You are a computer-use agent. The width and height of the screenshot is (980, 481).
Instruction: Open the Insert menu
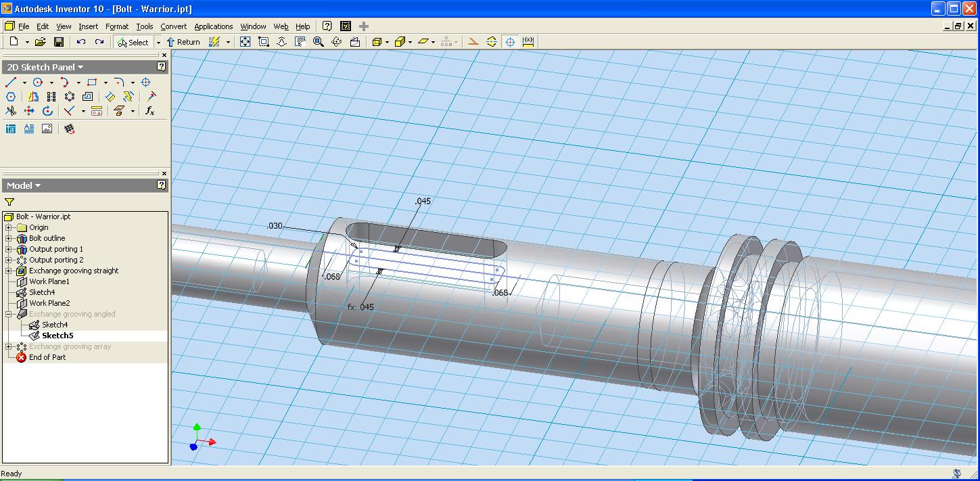[88, 26]
